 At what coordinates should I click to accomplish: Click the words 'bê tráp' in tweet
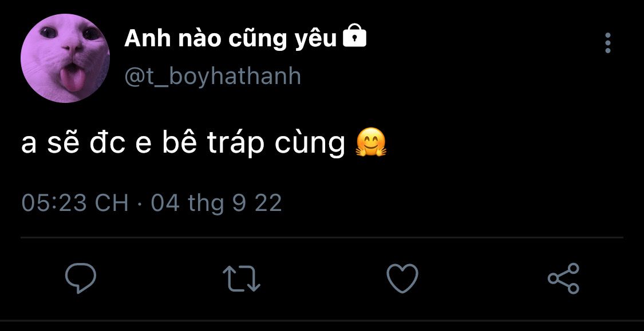click(213, 143)
